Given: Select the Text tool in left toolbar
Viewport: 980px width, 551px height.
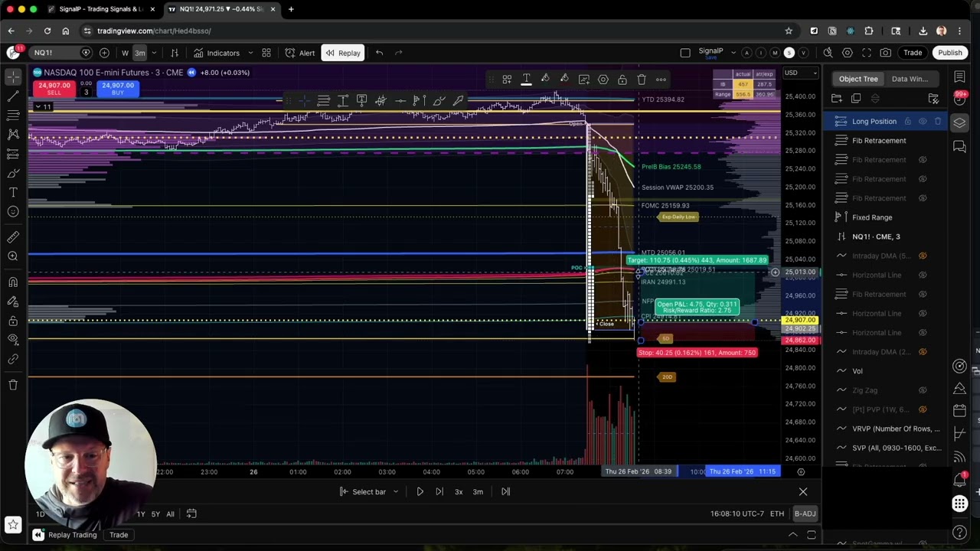Looking at the screenshot, I should 13,192.
